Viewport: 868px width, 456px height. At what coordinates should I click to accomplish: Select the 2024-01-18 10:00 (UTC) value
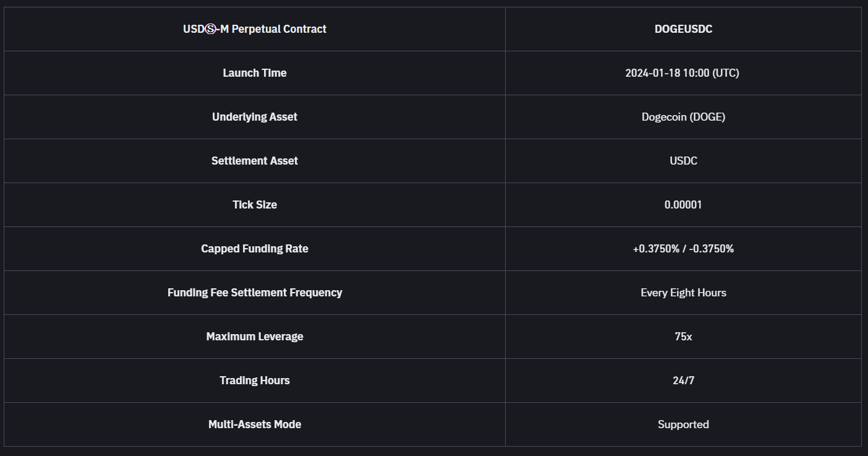coord(683,73)
